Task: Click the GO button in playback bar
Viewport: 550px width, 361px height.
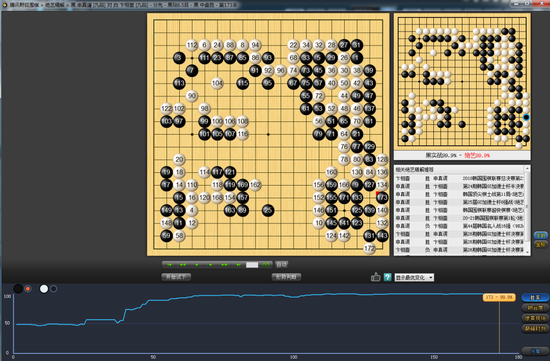Action: tap(266, 265)
